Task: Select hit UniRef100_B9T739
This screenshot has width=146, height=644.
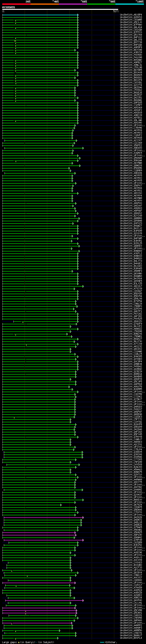Action: (131, 42)
